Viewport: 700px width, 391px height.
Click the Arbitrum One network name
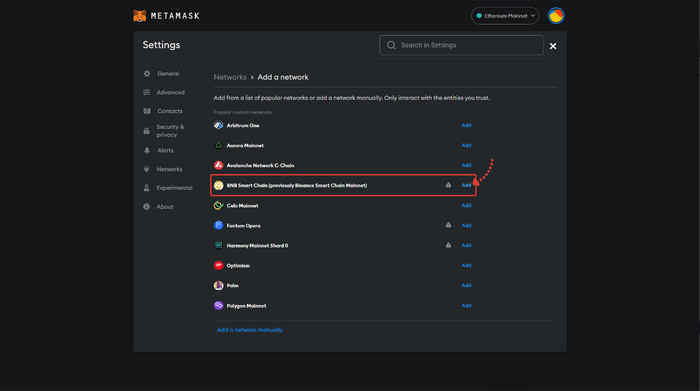[243, 126]
